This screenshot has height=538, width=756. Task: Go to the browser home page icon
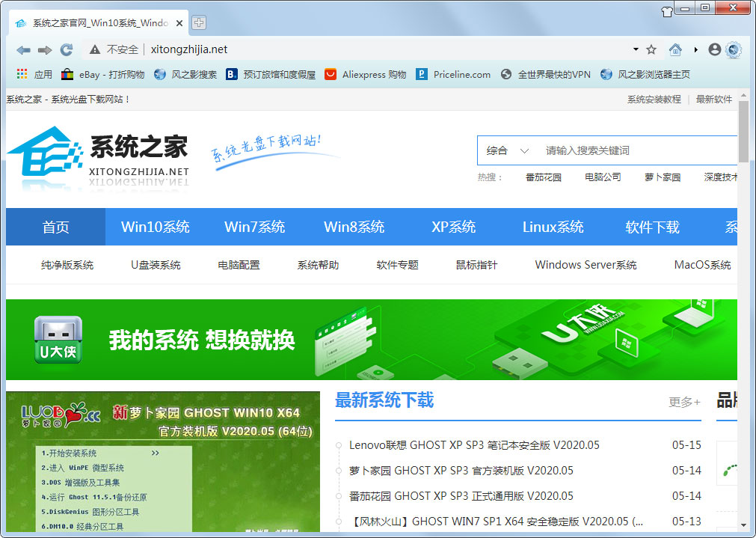(675, 49)
